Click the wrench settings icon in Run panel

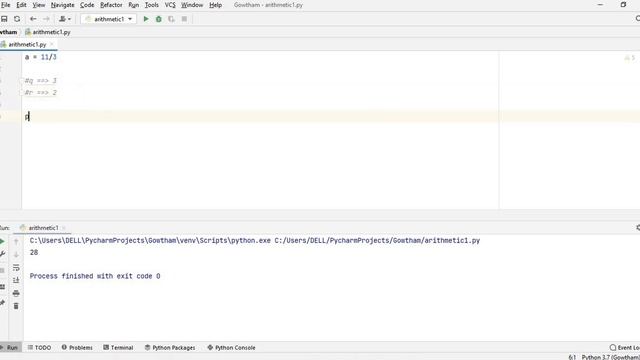coord(2,254)
